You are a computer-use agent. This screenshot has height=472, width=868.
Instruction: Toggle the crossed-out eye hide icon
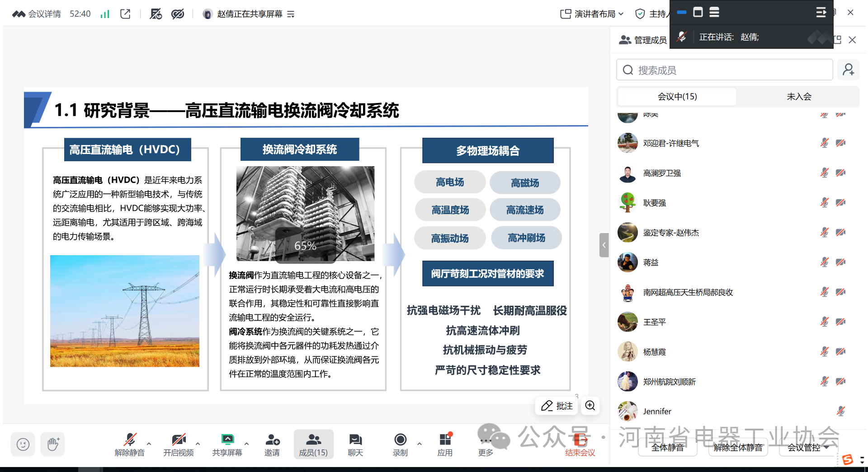click(178, 14)
